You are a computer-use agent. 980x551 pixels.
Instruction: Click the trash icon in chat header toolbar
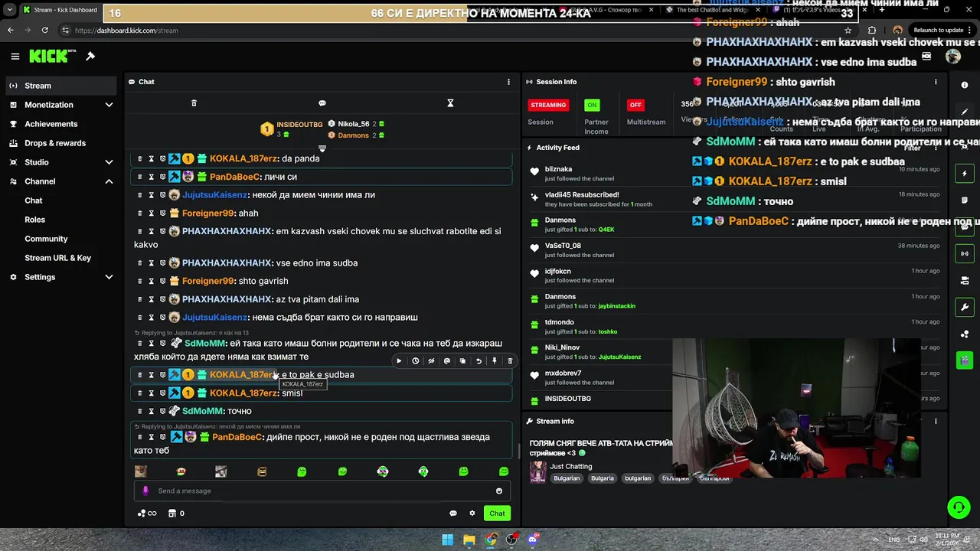click(x=194, y=103)
